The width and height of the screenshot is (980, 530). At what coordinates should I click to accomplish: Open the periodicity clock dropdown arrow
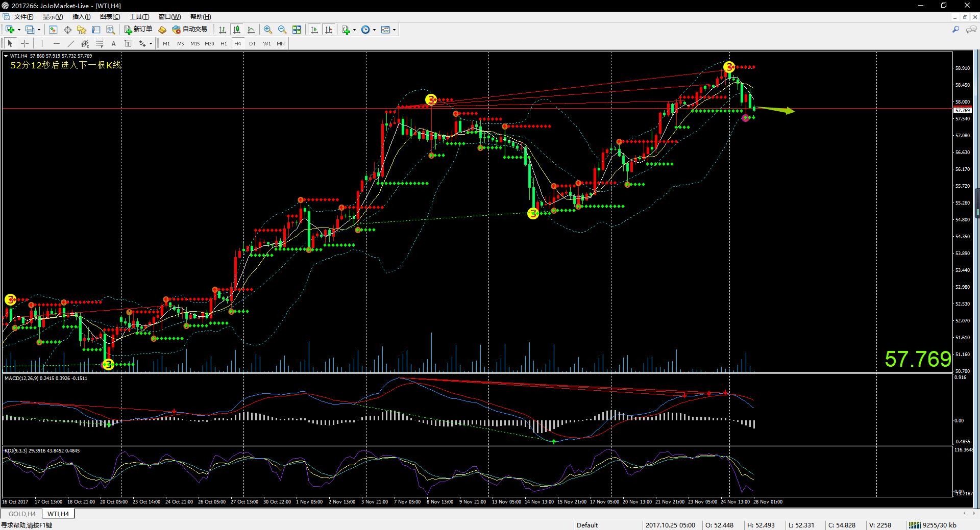point(374,30)
